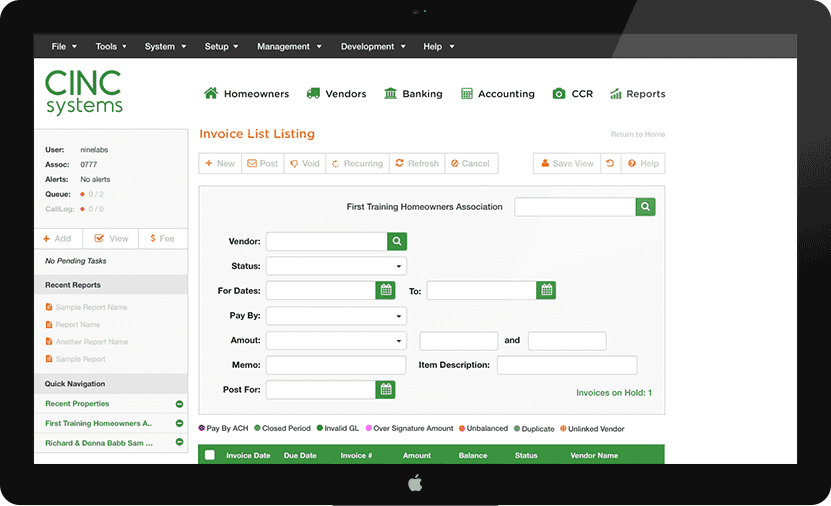Click the New invoice button

[x=220, y=163]
